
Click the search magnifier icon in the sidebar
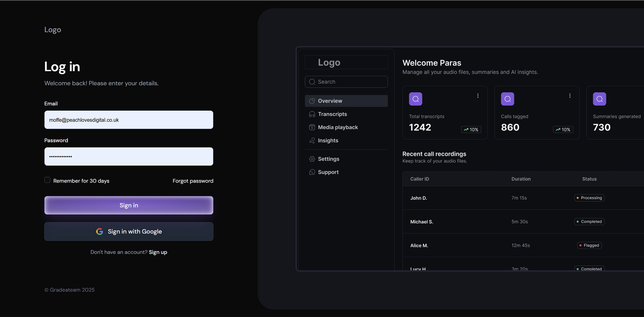click(x=312, y=82)
